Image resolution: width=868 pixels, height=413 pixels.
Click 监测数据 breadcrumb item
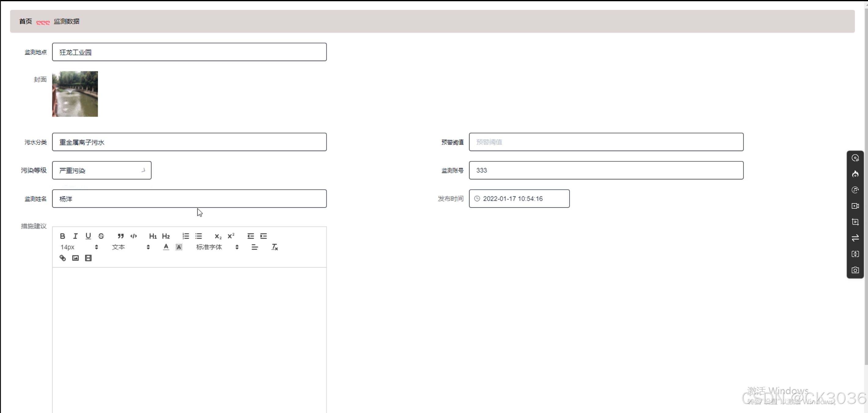pyautogui.click(x=66, y=21)
